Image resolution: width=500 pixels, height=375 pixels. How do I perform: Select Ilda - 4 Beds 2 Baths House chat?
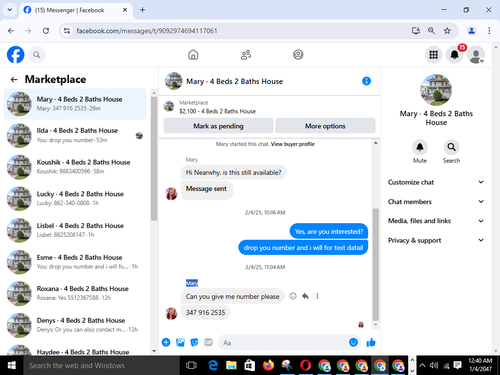(75, 135)
